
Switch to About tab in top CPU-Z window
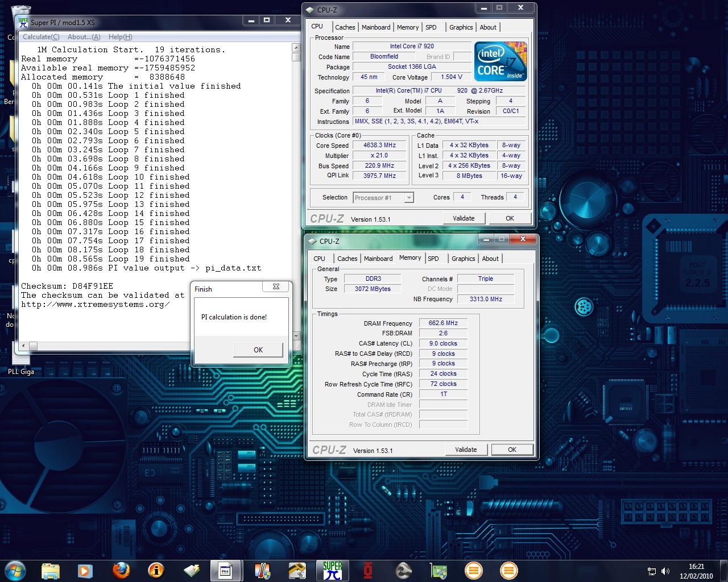[x=488, y=27]
